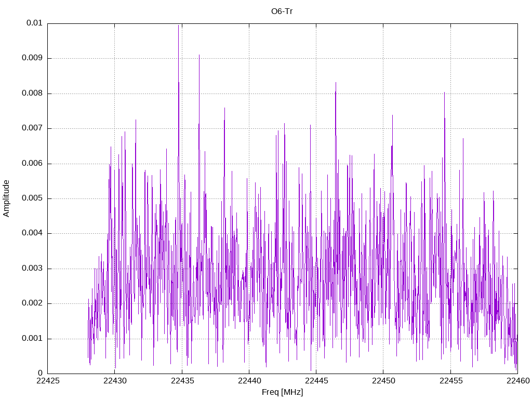The width and height of the screenshot is (532, 399).
Task: Click the plot title O6-Tr
Action: (282, 11)
